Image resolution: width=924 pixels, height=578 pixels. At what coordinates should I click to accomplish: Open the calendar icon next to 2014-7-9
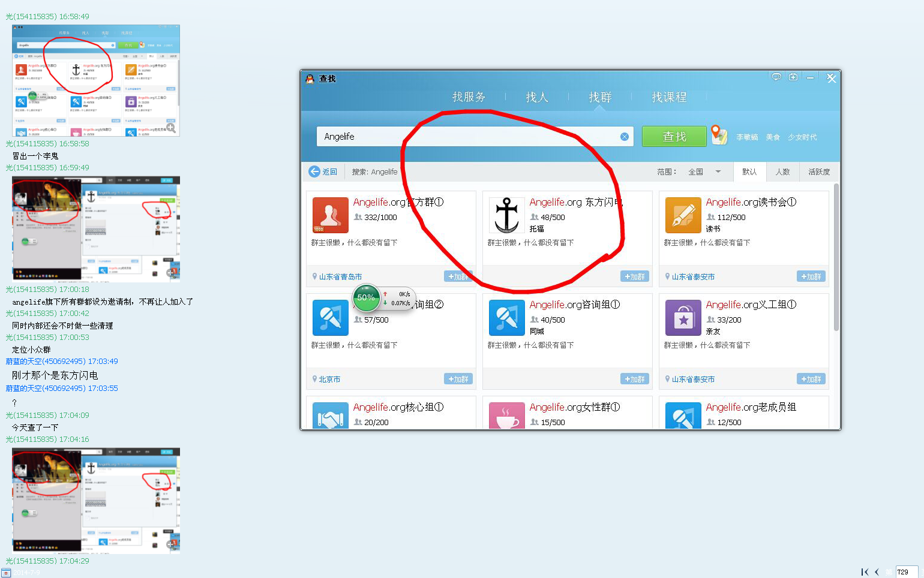[x=6, y=573]
